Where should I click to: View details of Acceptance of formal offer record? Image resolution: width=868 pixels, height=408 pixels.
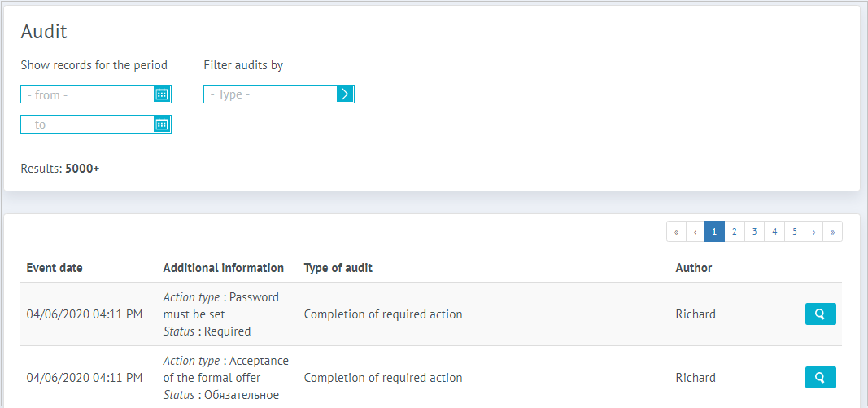(820, 378)
